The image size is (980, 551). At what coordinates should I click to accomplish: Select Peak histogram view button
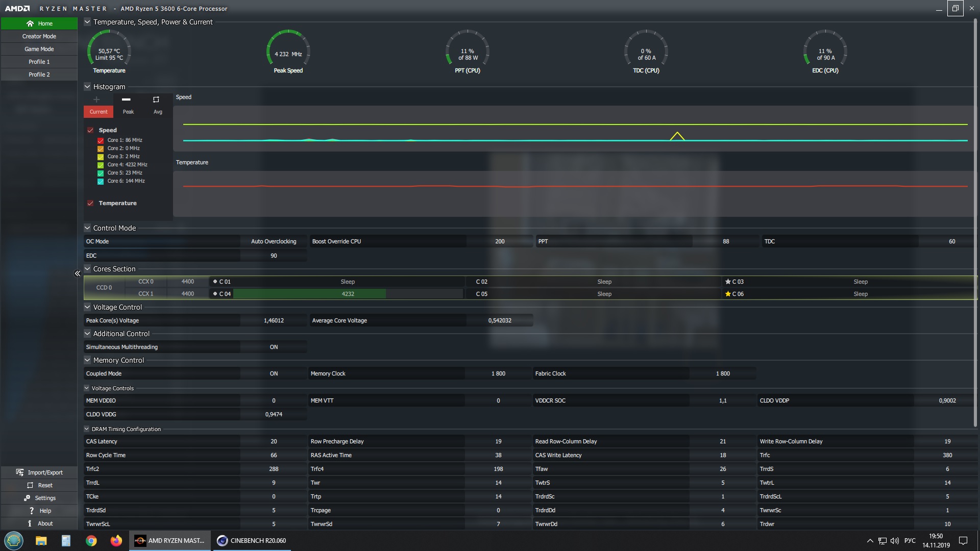(x=128, y=112)
